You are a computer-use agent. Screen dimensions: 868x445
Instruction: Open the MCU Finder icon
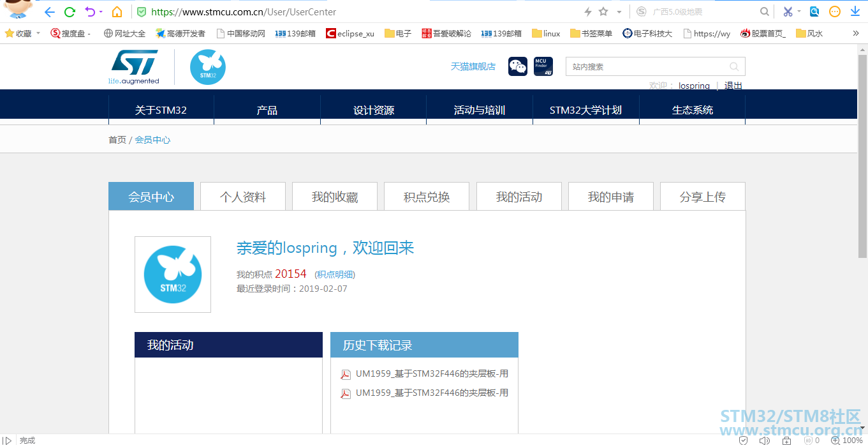point(543,66)
